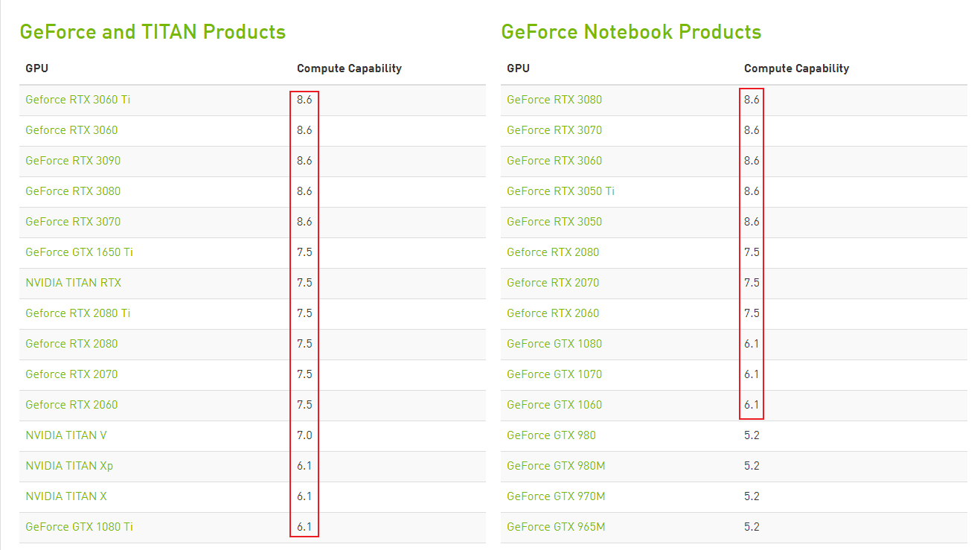The height and width of the screenshot is (550, 980).
Task: Open GeForce RTX 3070 in the GeForce and TITAN table
Action: click(x=73, y=222)
